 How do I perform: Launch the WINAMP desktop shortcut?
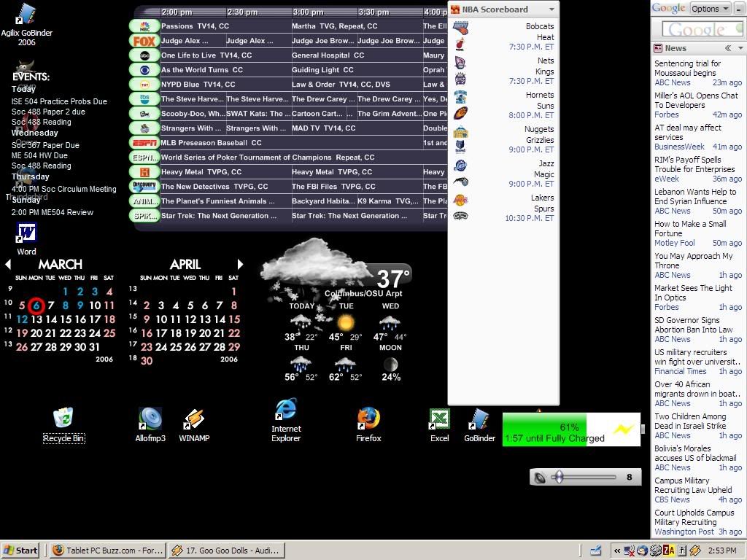point(194,425)
